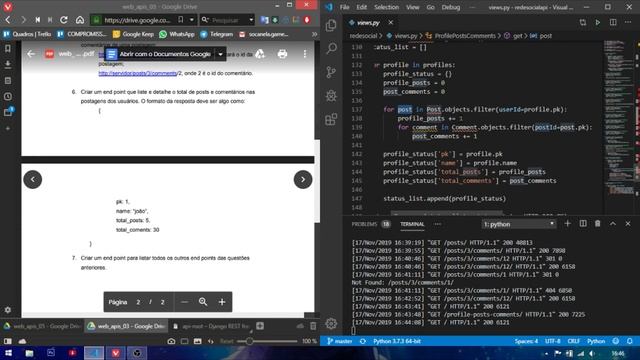Open the search engine dropdown in Vivaldi
Viewport: 640px width, 360px height.
pyautogui.click(x=251, y=20)
